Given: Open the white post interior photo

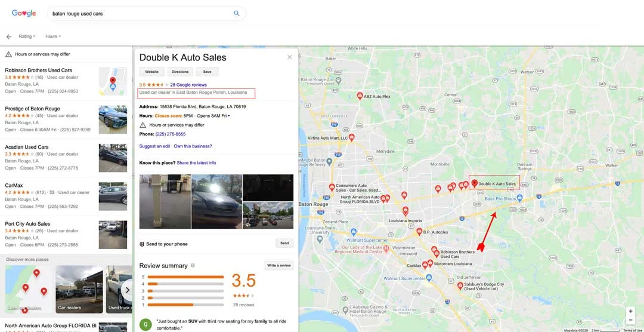Looking at the screenshot, I should click(165, 202).
